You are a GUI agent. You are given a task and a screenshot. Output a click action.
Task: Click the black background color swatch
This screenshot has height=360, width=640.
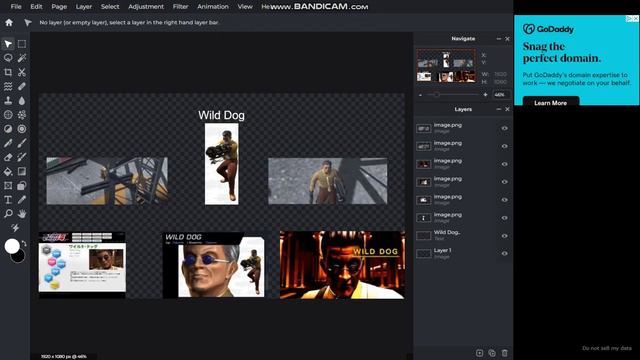(x=19, y=257)
